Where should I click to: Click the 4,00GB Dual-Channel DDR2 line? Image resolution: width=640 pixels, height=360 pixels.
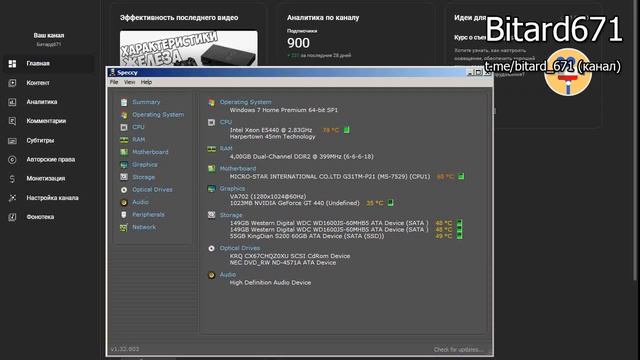click(x=301, y=157)
